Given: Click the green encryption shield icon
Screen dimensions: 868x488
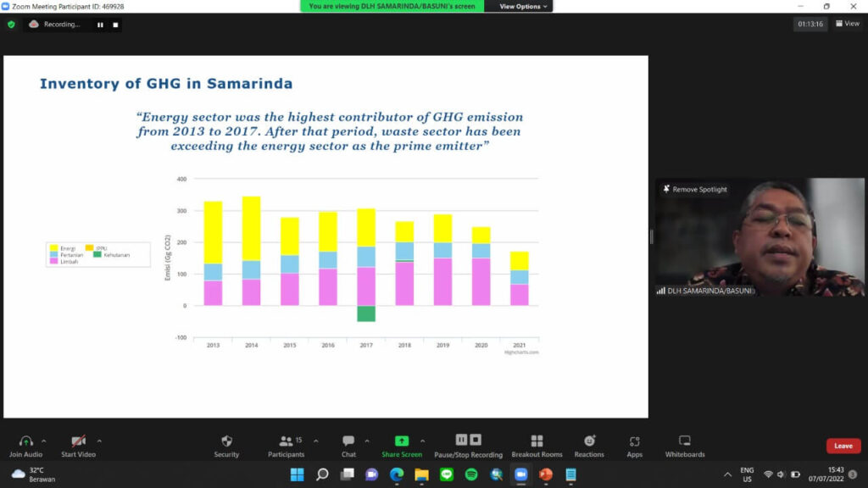Looking at the screenshot, I should pyautogui.click(x=11, y=25).
